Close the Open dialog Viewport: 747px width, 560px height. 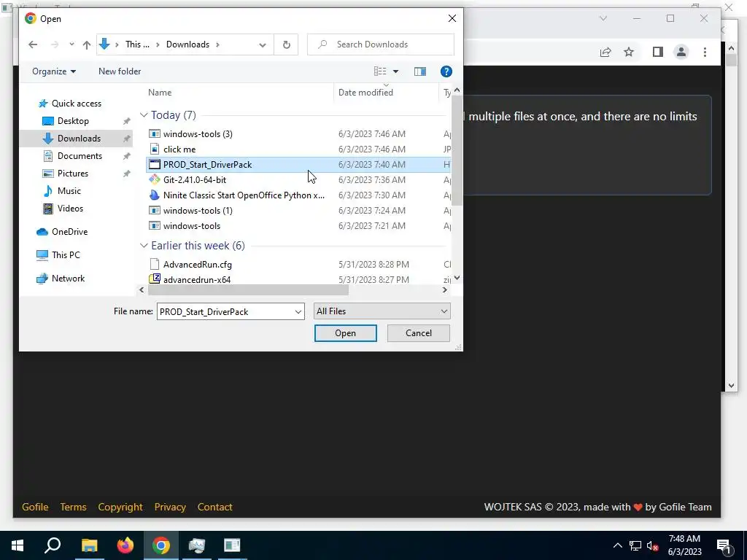tap(452, 18)
